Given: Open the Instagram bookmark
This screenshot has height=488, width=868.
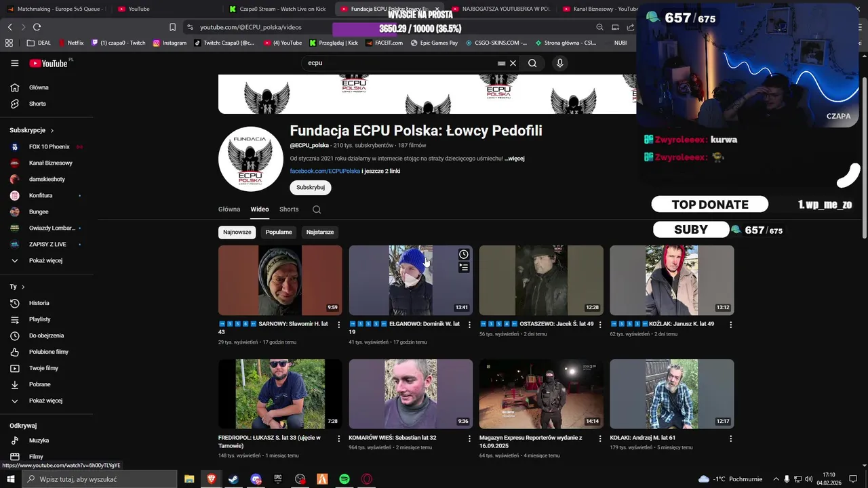Looking at the screenshot, I should click(x=170, y=43).
